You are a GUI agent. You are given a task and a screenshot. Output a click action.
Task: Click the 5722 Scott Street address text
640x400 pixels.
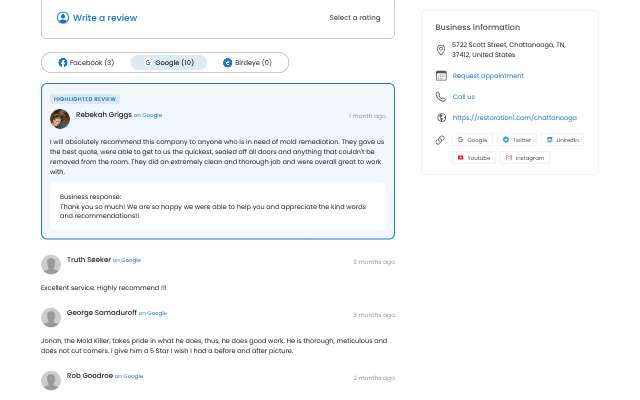pyautogui.click(x=509, y=49)
